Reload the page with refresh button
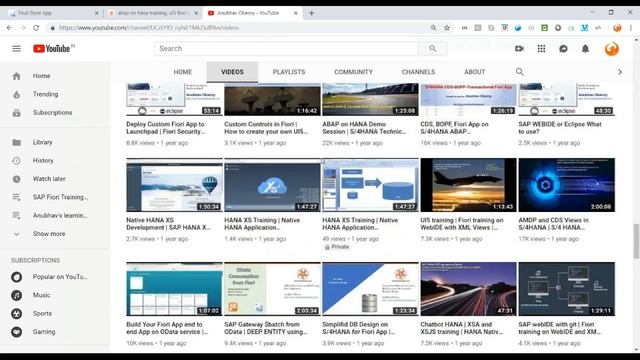 click(36, 28)
